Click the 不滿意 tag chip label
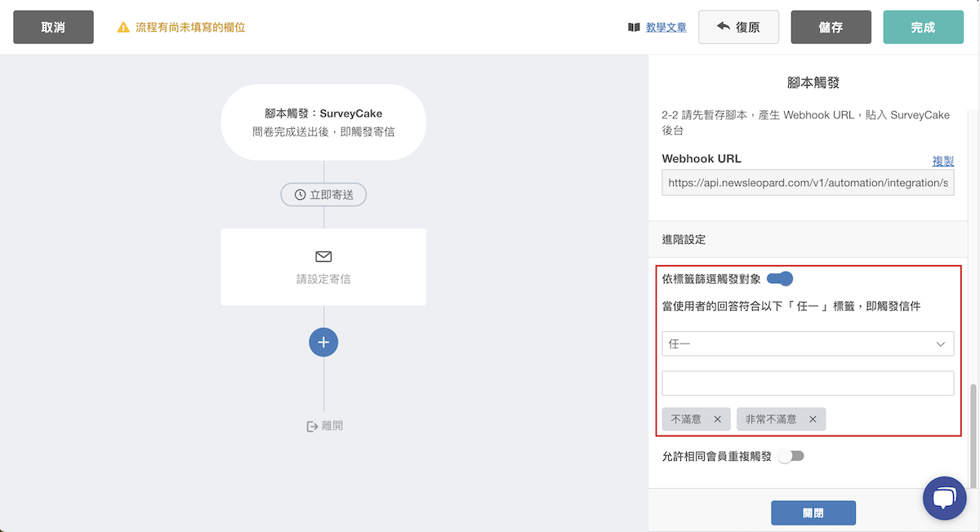 (x=686, y=419)
